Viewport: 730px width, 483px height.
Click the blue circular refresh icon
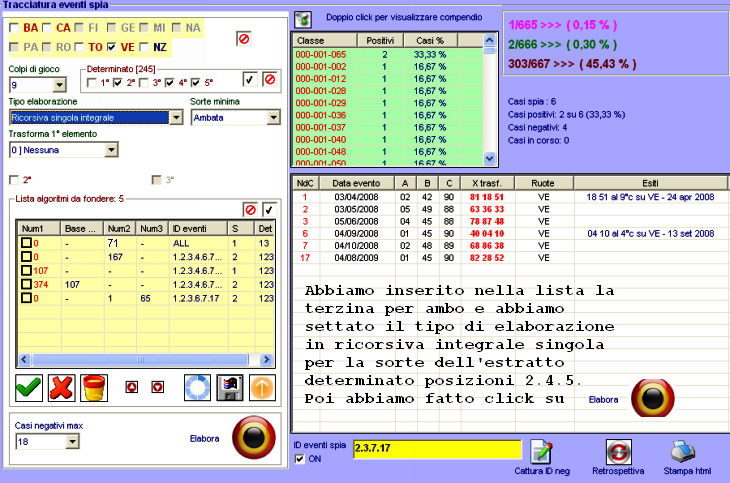click(x=198, y=387)
